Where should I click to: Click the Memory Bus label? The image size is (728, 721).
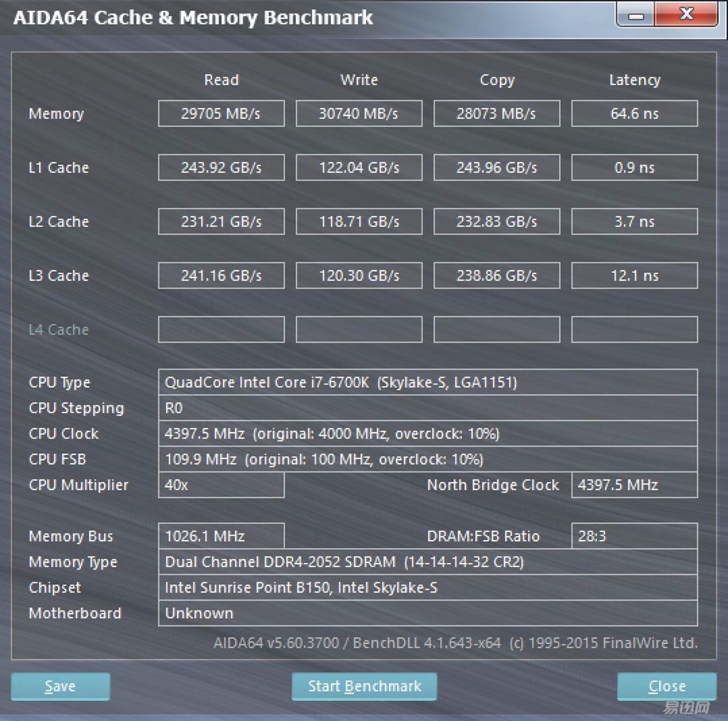click(x=71, y=536)
